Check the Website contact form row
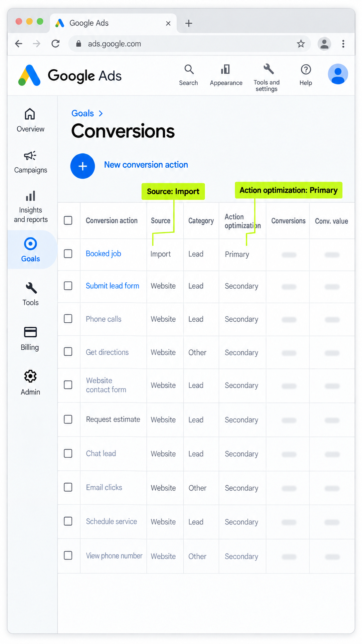The height and width of the screenshot is (644, 362). click(x=68, y=385)
